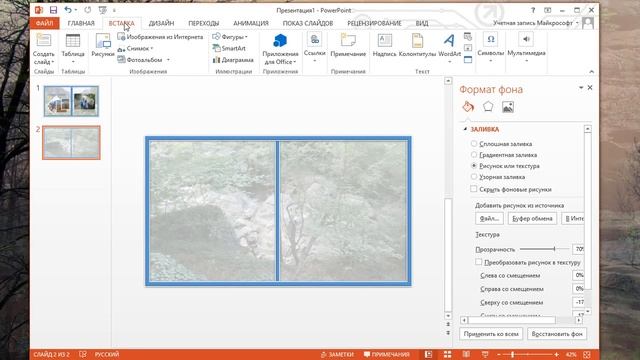Screen dimensions: 640x360
Task: Start slideshow from status bar icon
Action: tap(485, 354)
